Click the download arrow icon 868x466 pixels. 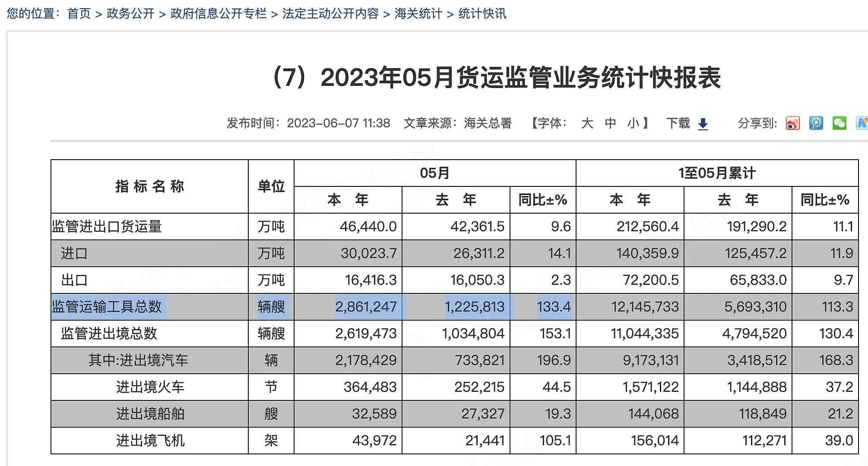(703, 124)
